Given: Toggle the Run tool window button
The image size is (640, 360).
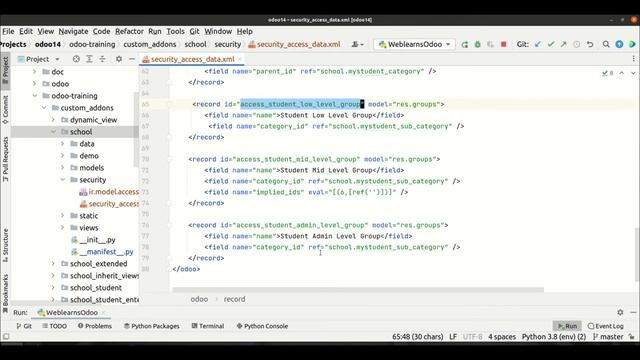Looking at the screenshot, I should coord(567,326).
